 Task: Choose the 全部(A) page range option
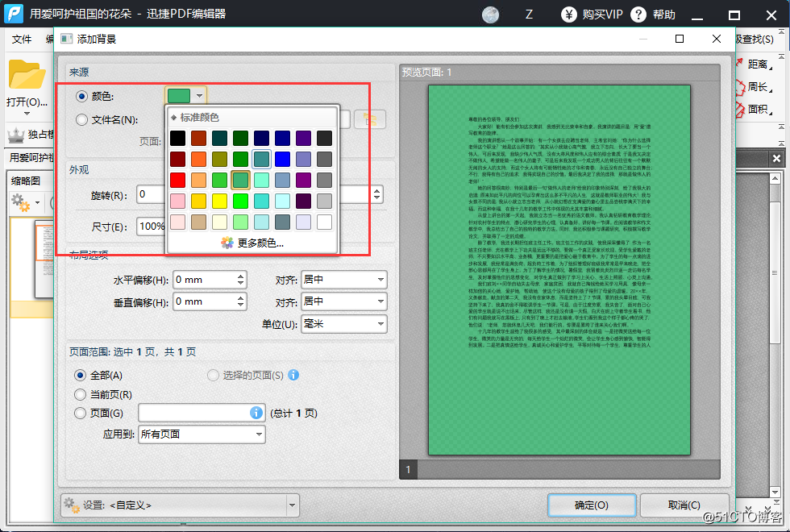click(80, 376)
